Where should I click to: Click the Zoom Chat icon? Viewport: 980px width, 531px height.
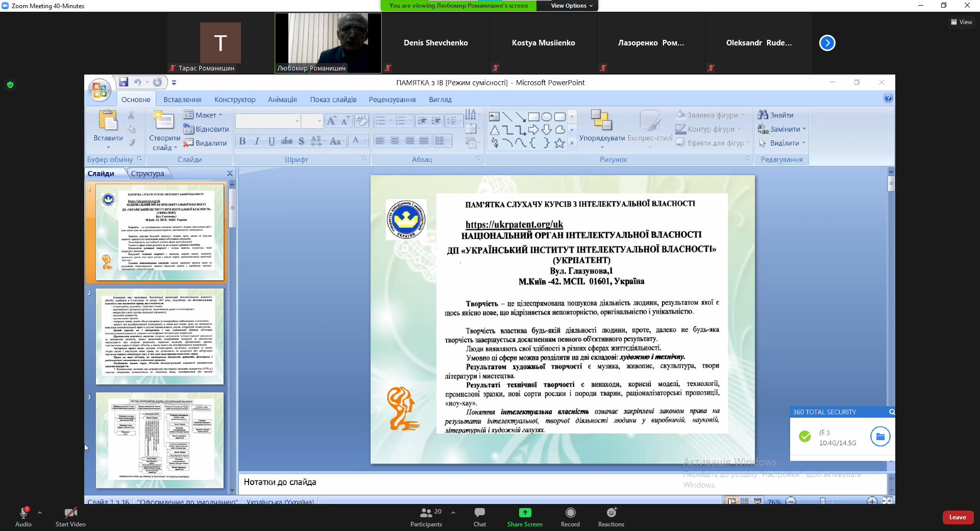[x=479, y=513]
